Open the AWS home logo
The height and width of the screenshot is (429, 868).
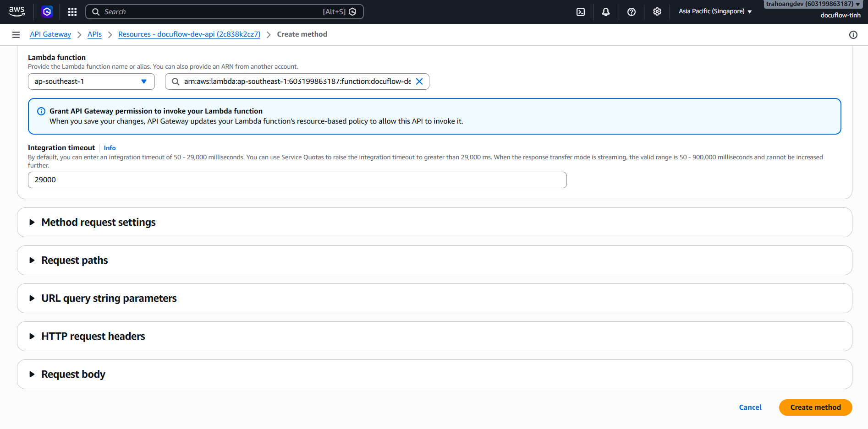pos(16,11)
